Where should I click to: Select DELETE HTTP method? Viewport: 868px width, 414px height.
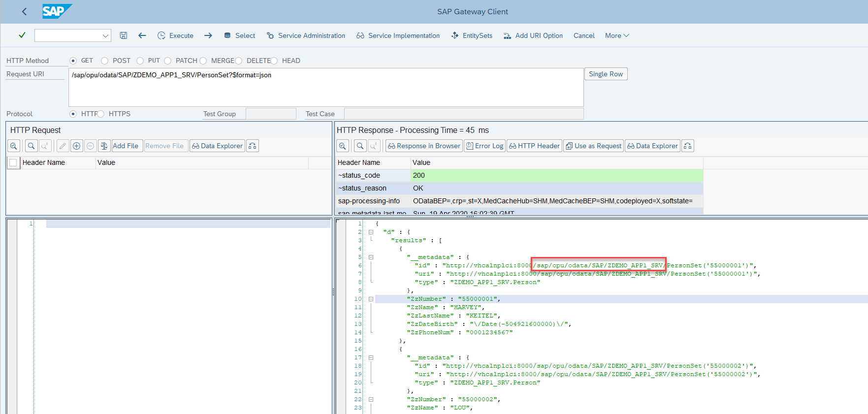[238, 61]
